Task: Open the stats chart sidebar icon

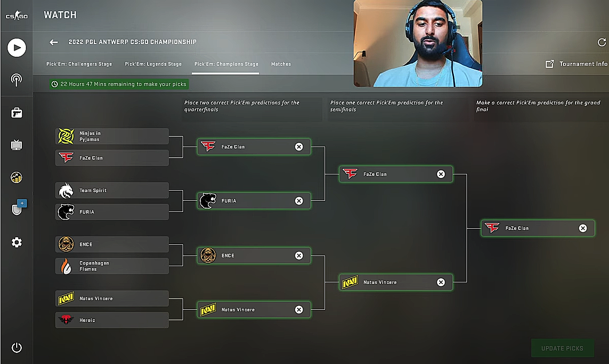Action: (17, 177)
